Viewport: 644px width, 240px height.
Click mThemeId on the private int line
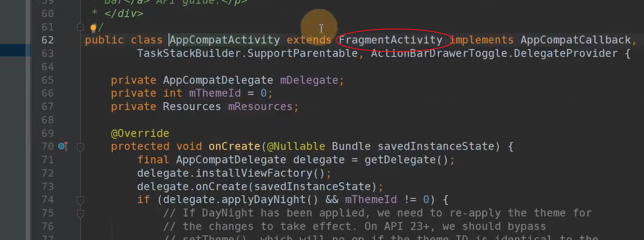215,93
